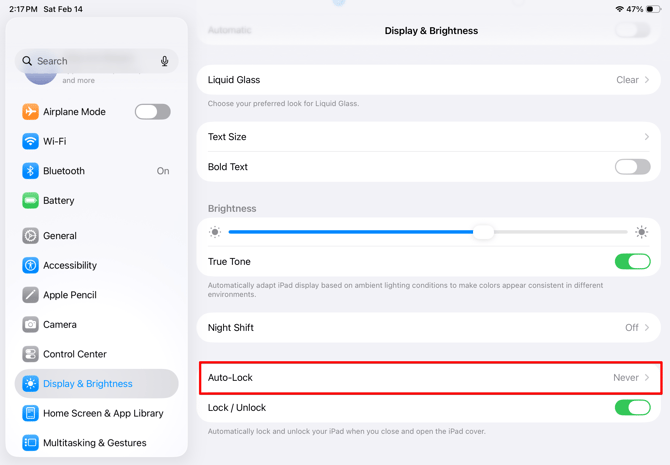Open Battery settings in sidebar
This screenshot has height=465, width=670.
(x=97, y=200)
